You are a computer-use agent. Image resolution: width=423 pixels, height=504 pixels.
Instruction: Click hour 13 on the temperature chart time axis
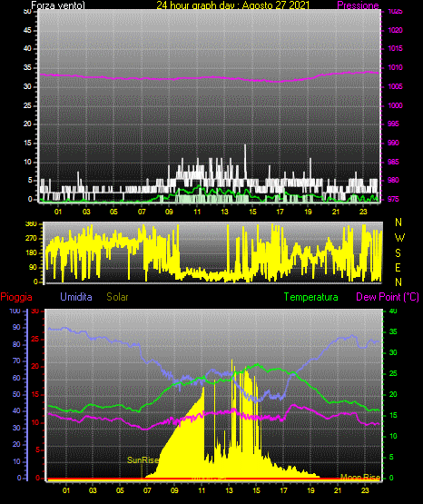pos(229,490)
